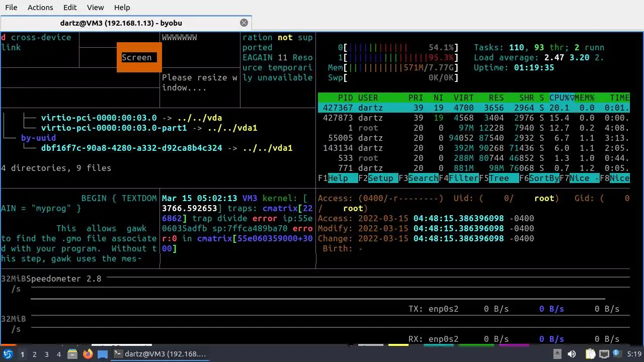Select htop process row PID 1 root
The width and height of the screenshot is (644, 362).
pyautogui.click(x=474, y=128)
